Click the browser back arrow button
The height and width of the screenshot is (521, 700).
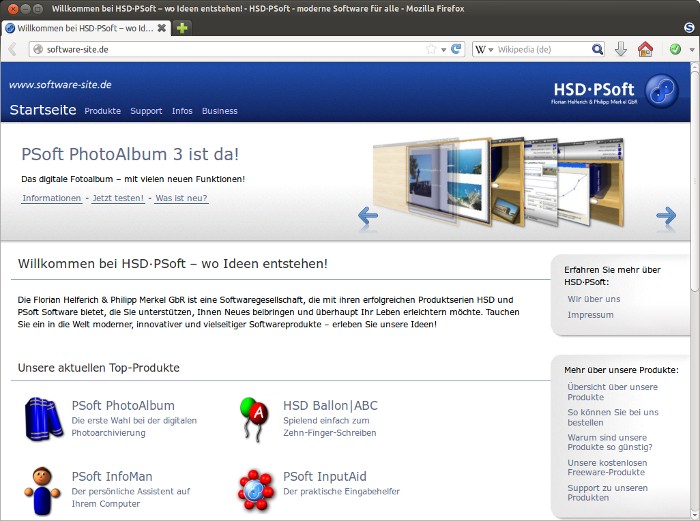(12, 49)
